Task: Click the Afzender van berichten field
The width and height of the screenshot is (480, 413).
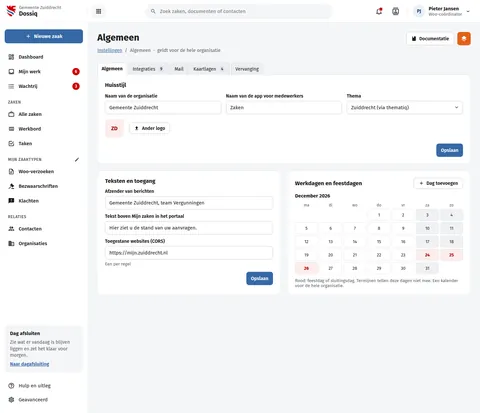Action: click(189, 203)
